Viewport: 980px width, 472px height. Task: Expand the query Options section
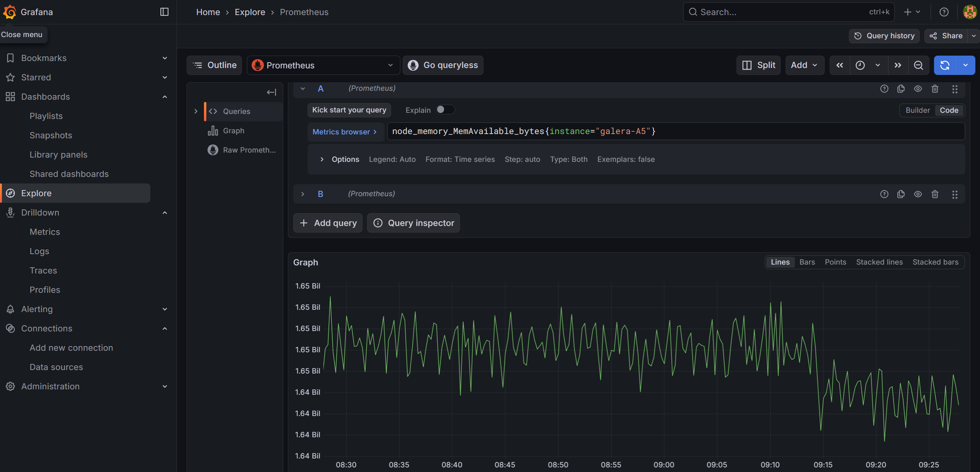coord(322,160)
